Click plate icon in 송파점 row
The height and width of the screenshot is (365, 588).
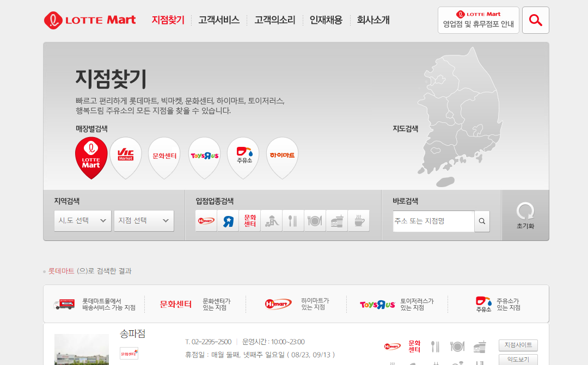point(457,347)
